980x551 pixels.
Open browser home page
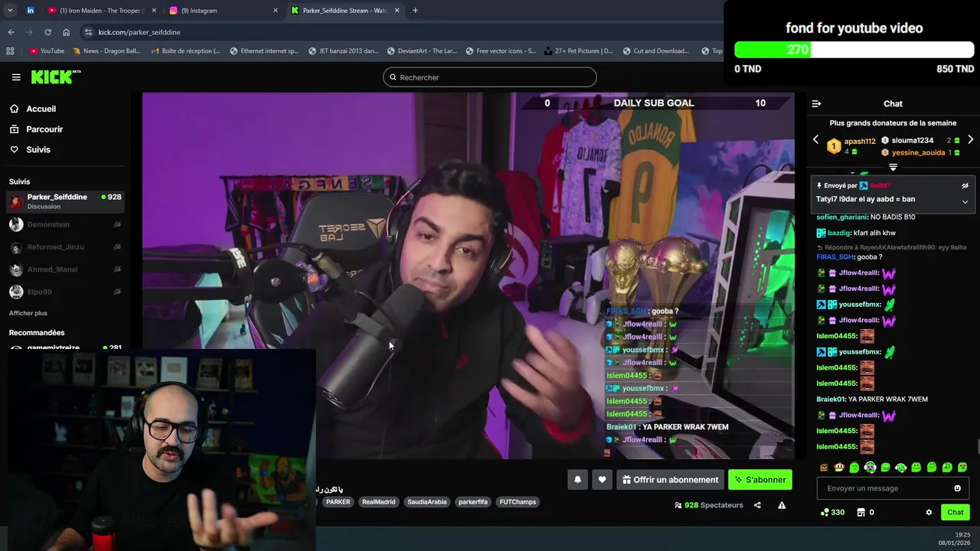coord(66,32)
